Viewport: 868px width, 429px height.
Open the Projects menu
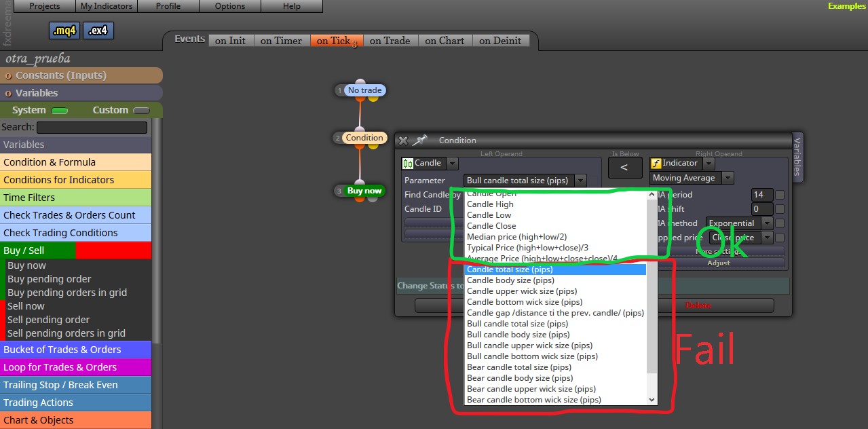pos(44,6)
